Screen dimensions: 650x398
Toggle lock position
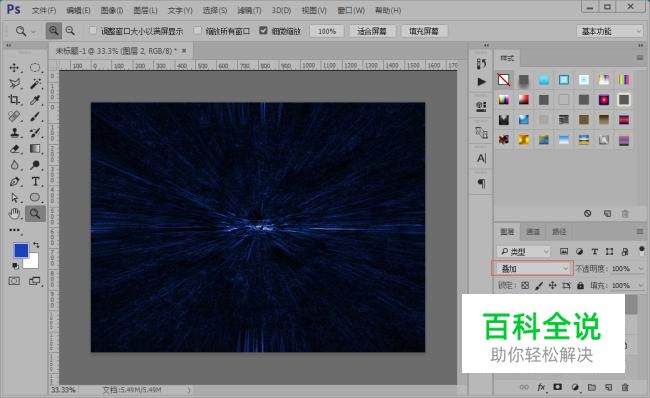tap(553, 285)
